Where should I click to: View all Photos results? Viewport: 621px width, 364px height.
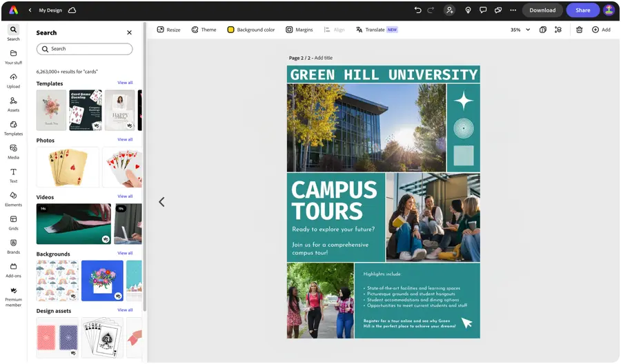(x=125, y=140)
